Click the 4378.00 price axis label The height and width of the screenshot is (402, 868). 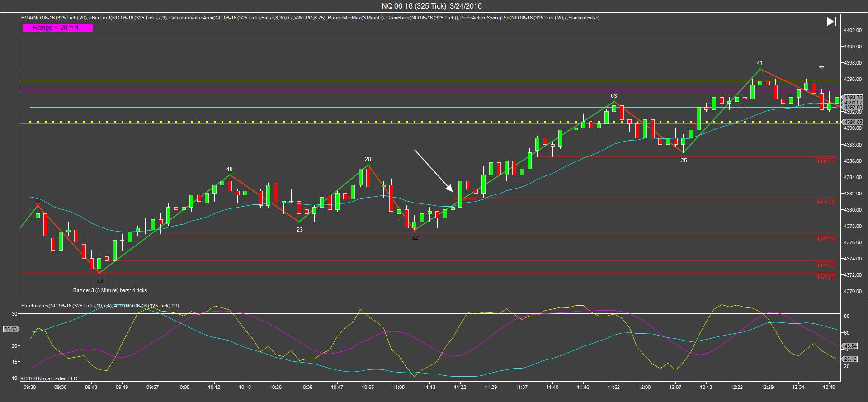click(852, 226)
